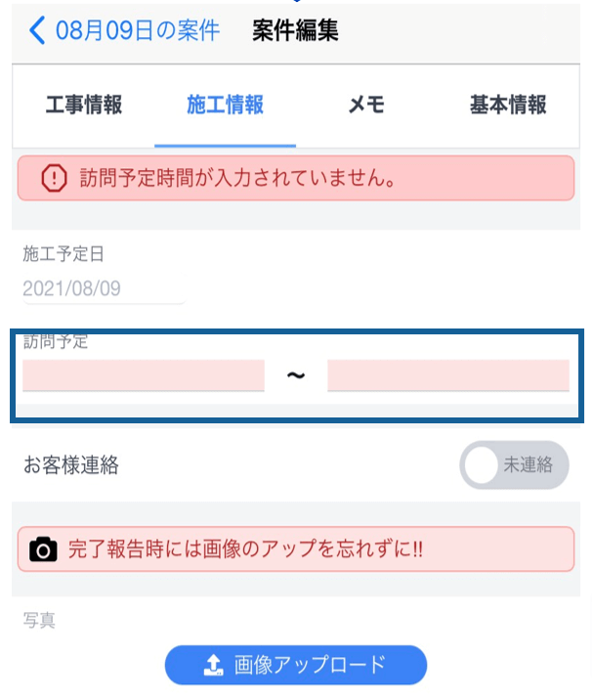The image size is (592, 700).
Task: Select the 施工情報 tab
Action: pos(225,106)
